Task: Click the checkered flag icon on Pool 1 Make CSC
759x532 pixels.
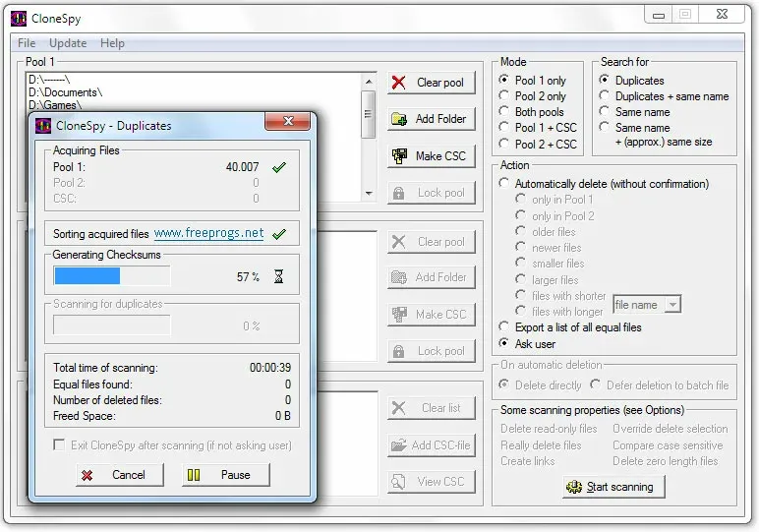Action: [x=399, y=156]
